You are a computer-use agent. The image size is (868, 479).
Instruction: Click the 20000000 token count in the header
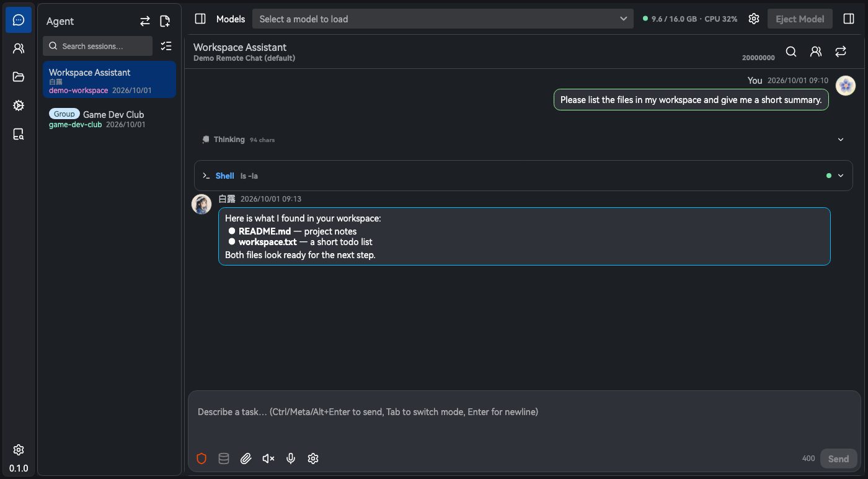point(758,58)
